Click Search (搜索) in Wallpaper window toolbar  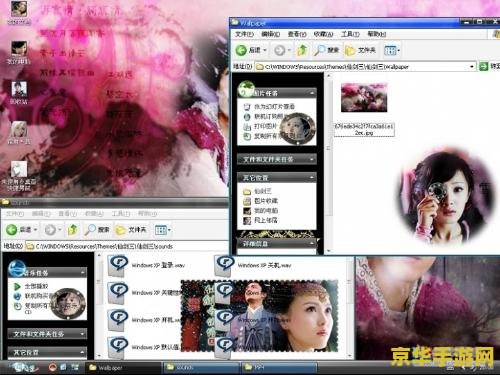click(327, 50)
